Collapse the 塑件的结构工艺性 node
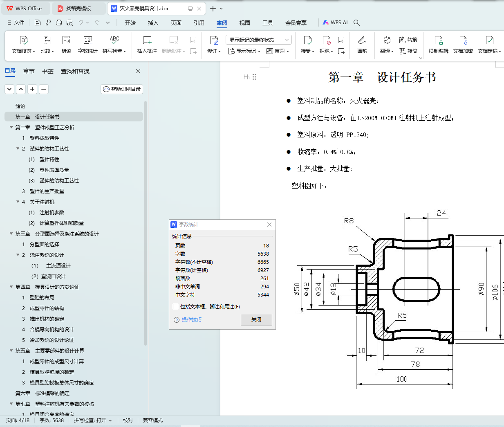Screen dimensions: 504x427 pyautogui.click(x=18, y=148)
